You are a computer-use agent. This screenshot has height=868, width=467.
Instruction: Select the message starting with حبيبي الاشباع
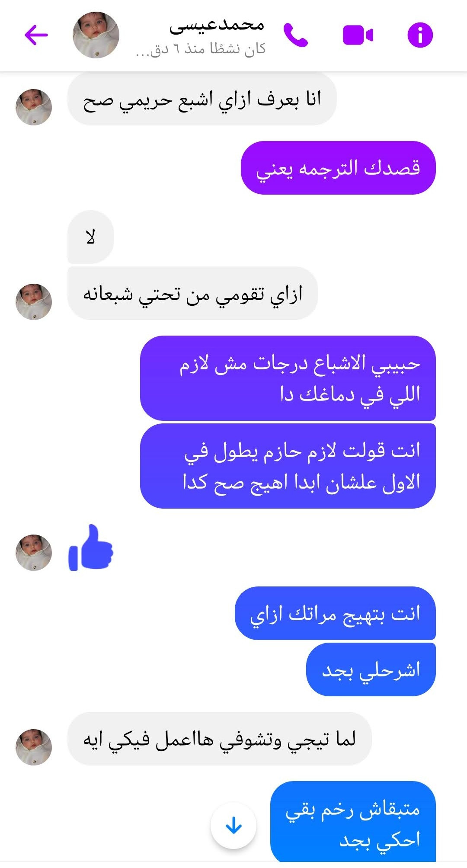pos(288,378)
